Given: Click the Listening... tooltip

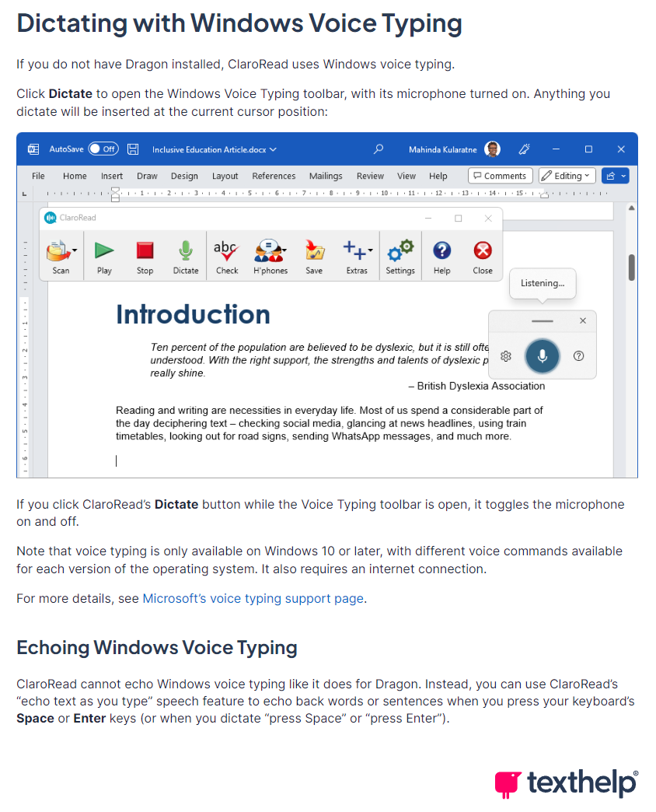Looking at the screenshot, I should [x=543, y=283].
